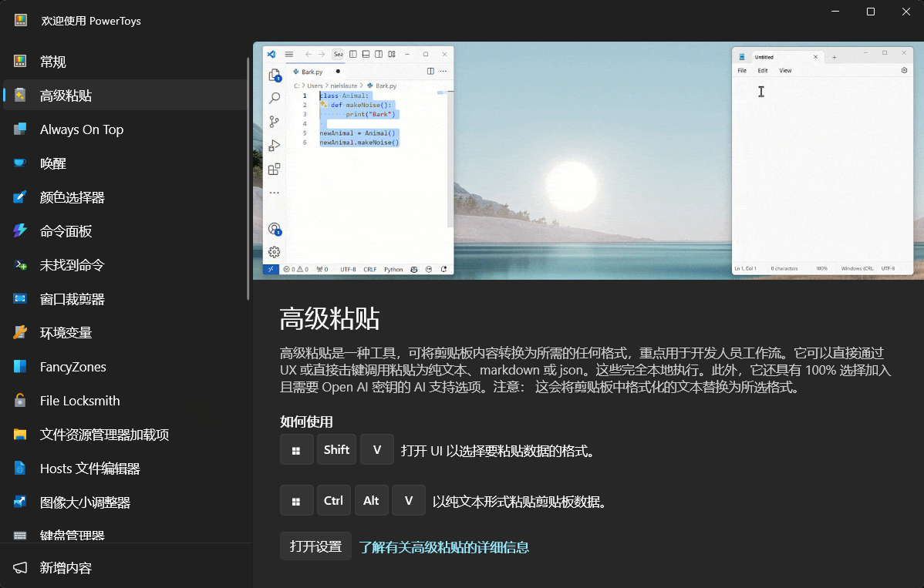Switch to Always On Top page
The height and width of the screenshot is (588, 924).
pyautogui.click(x=125, y=129)
